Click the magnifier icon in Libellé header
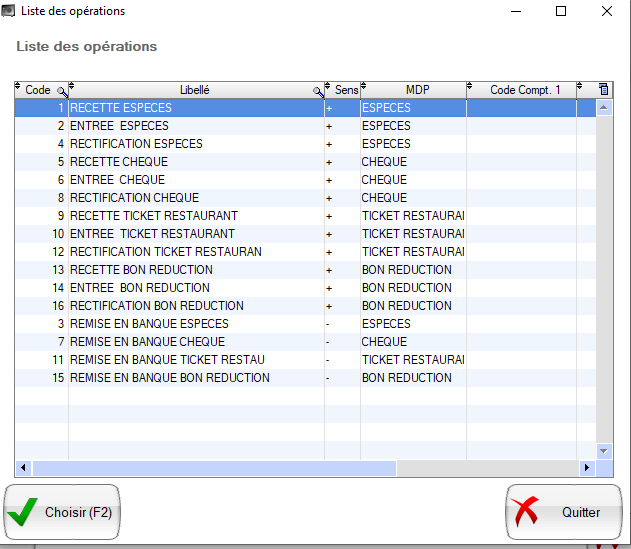This screenshot has height=549, width=631. tap(318, 91)
